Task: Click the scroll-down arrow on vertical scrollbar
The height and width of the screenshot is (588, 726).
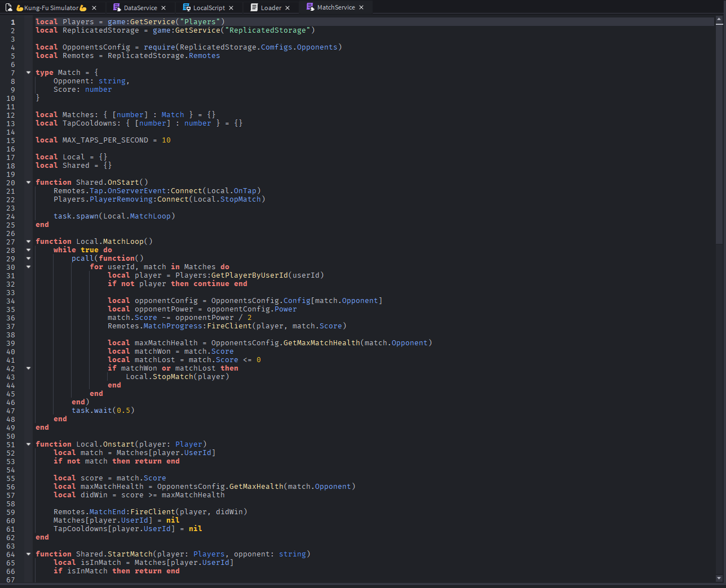Action: 719,578
